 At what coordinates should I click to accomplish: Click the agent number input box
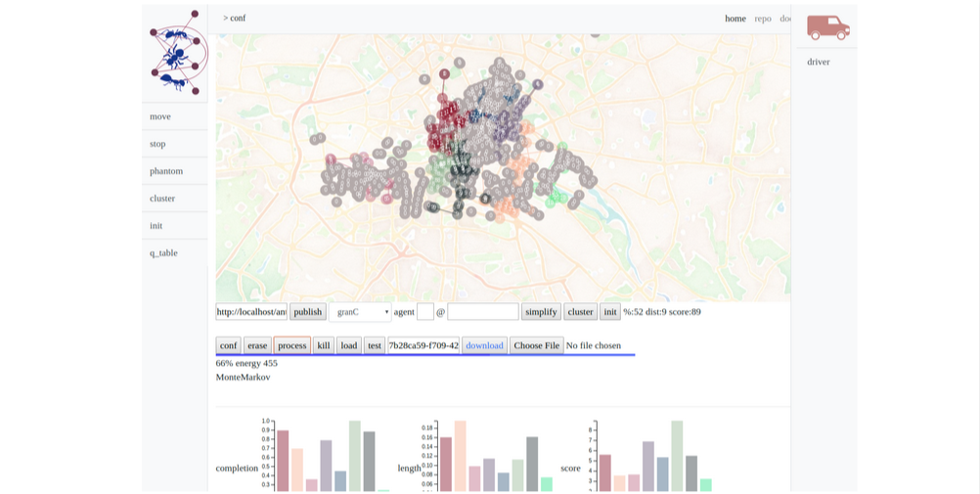(x=425, y=312)
